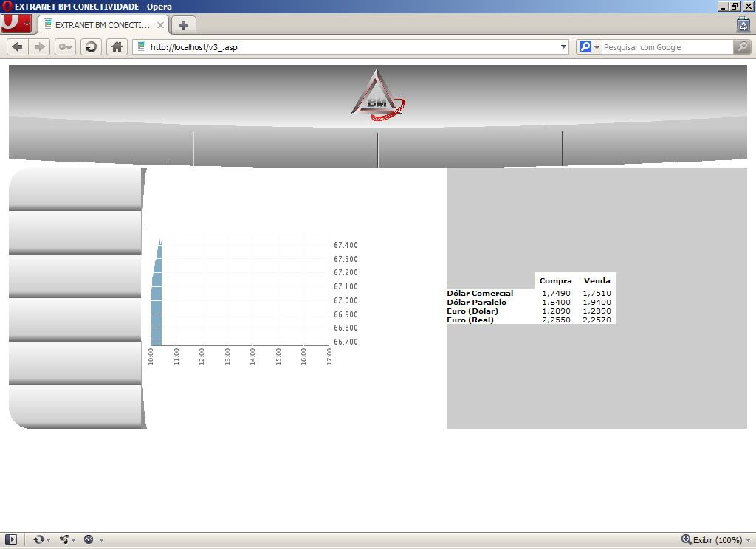Viewport: 756px width, 549px height.
Task: Click the search magnifier go button
Action: (x=742, y=47)
